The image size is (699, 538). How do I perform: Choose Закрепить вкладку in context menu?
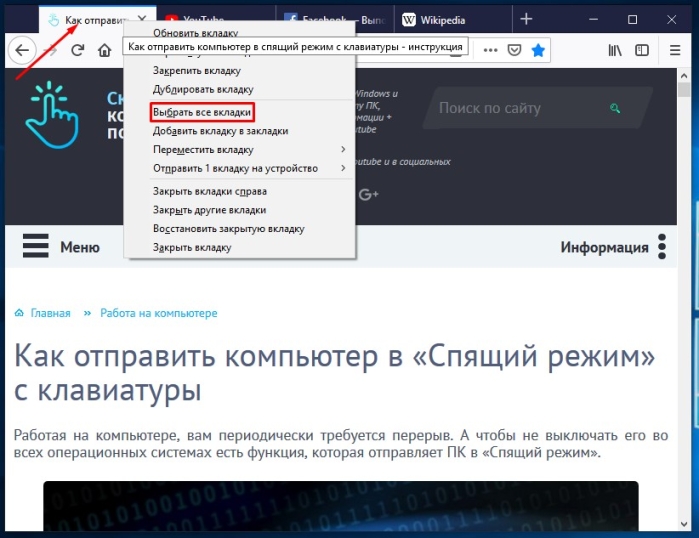pyautogui.click(x=239, y=71)
